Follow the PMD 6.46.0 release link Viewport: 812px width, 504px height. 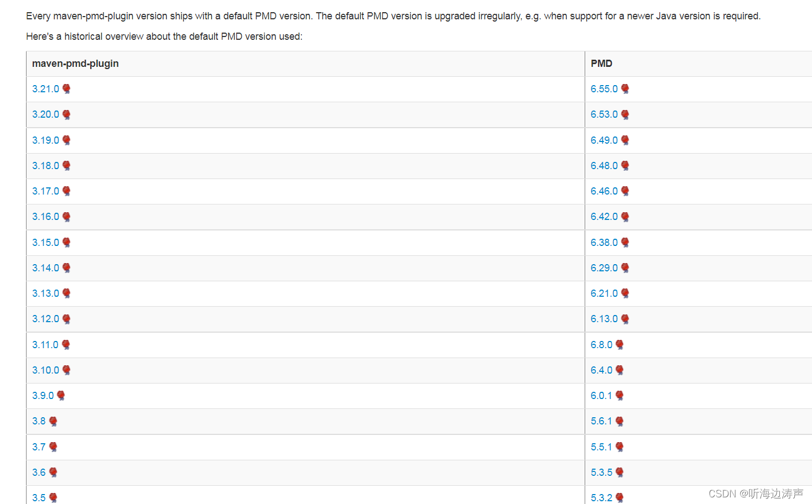604,191
